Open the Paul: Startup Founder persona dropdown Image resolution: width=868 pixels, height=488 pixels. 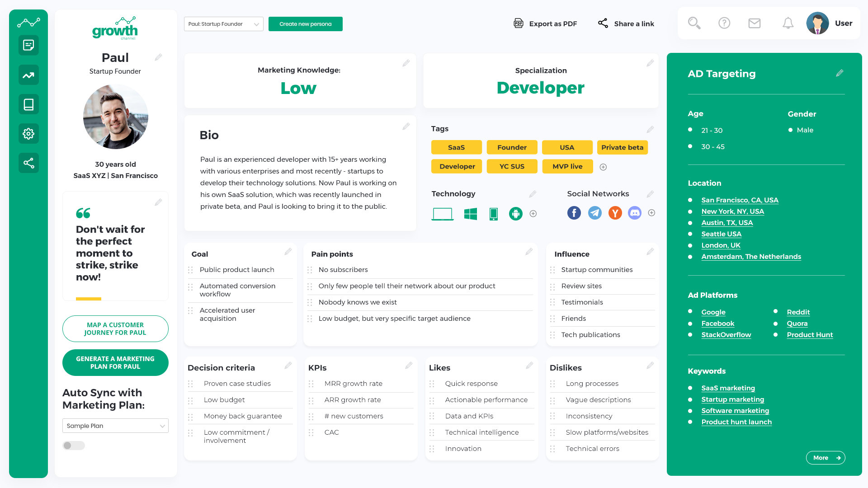[224, 24]
